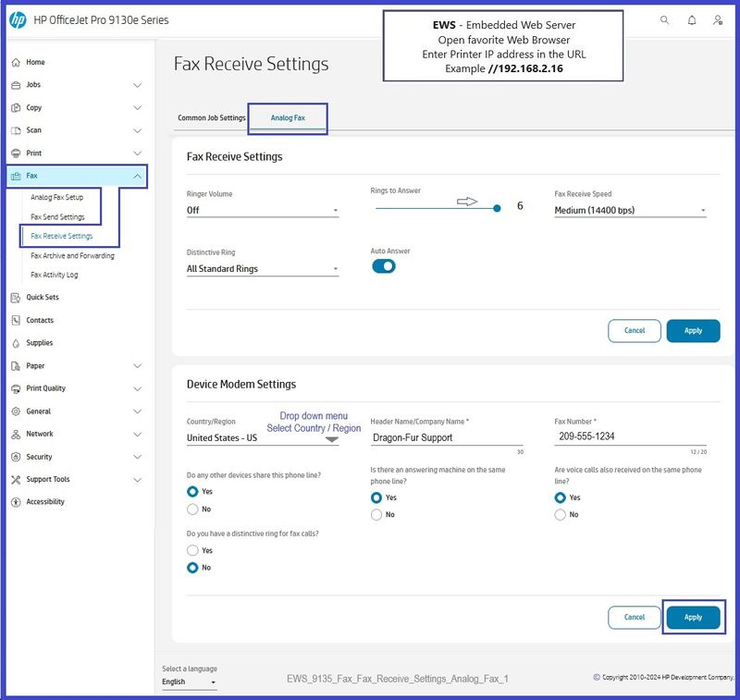Click the Home house icon
Viewport: 740px width, 700px height.
(16, 62)
